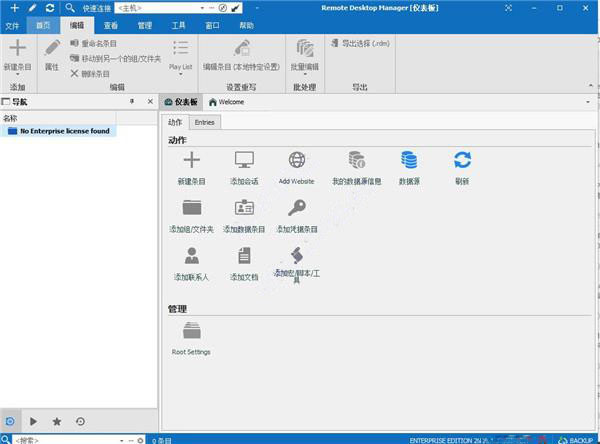Open Root Settings icon
600x444 pixels.
tap(191, 331)
